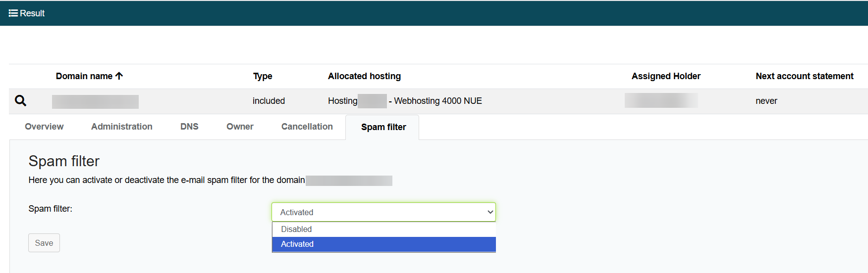Click the Allocated hosting column header
The width and height of the screenshot is (868, 273).
(364, 76)
